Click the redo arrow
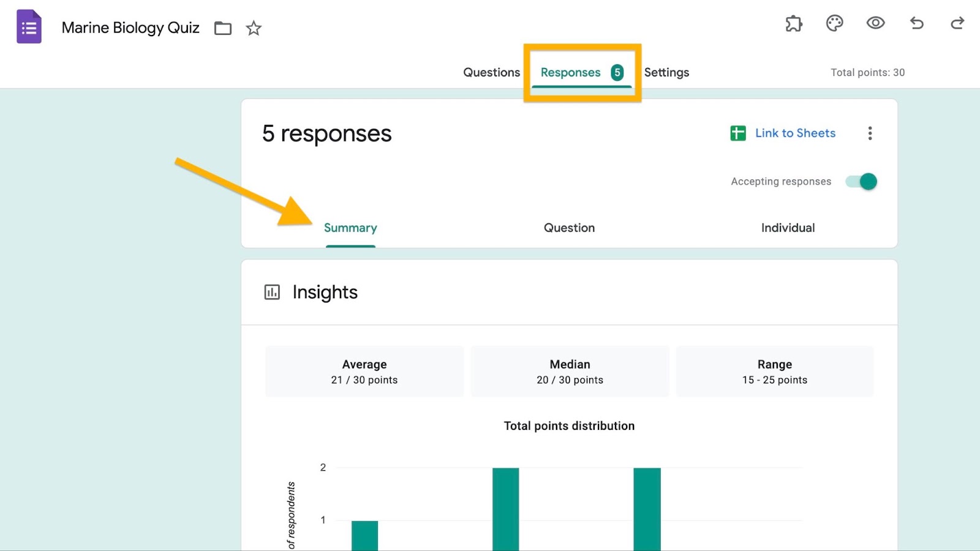 957,23
